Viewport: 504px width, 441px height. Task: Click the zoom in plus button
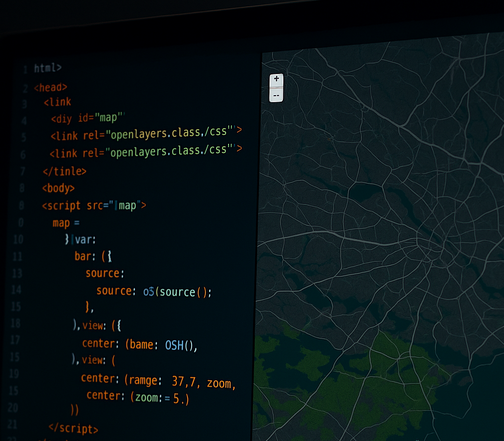[276, 79]
